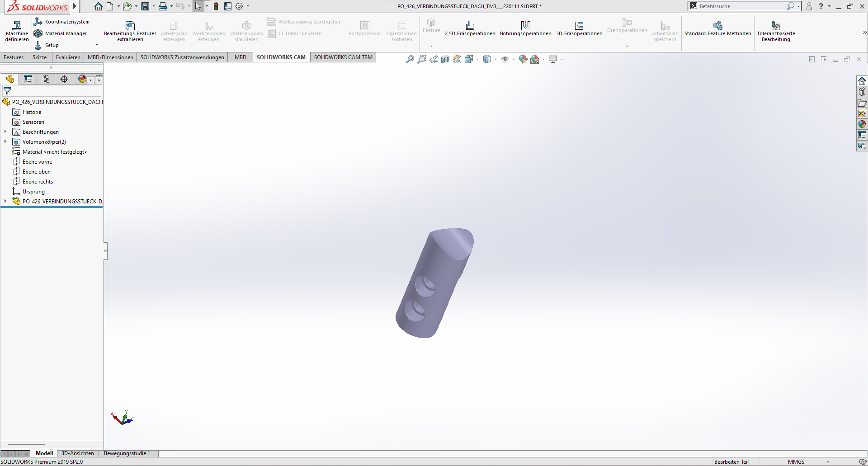
Task: Expand the Beschriftungen tree node
Action: [5, 132]
